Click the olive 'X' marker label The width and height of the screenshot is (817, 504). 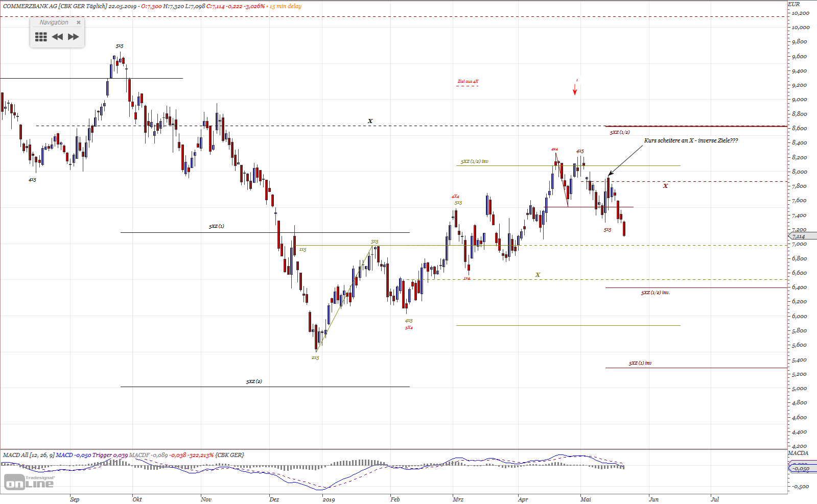click(538, 275)
